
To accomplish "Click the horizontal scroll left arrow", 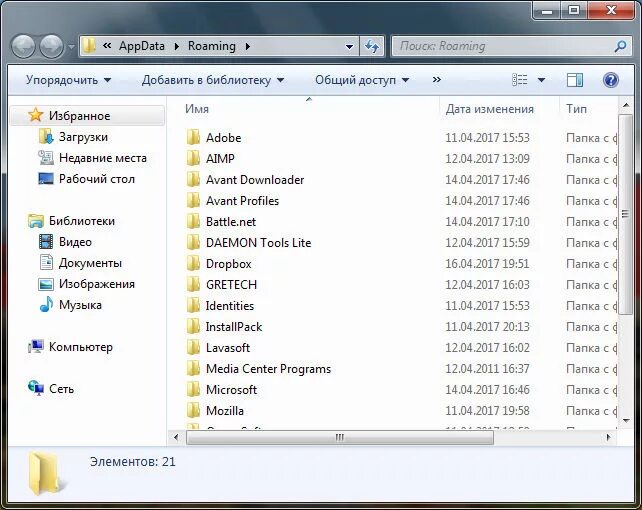I will pyautogui.click(x=176, y=438).
